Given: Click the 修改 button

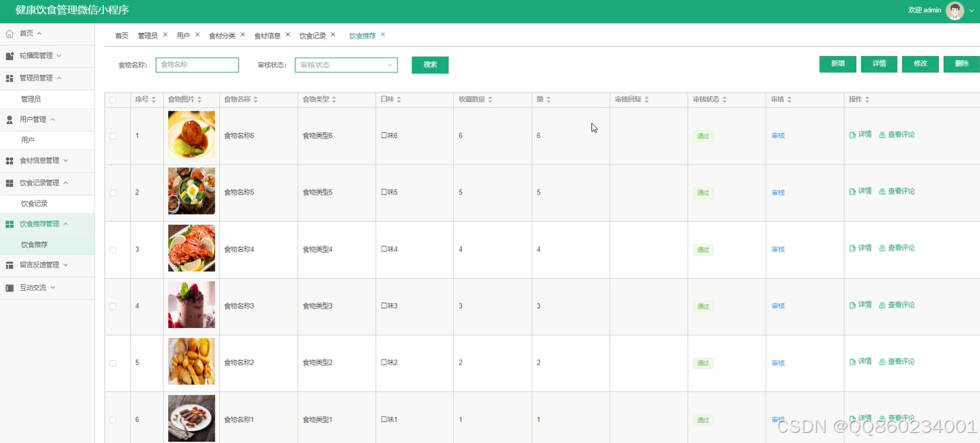Looking at the screenshot, I should pyautogui.click(x=920, y=64).
